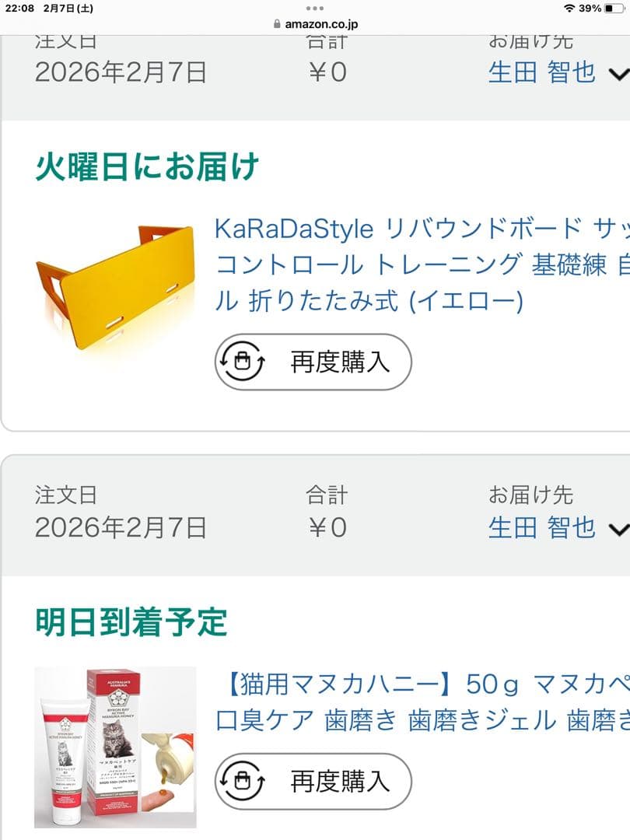Tap the reorder icon beside the rebound board's 再度購入
Screen dimensions: 630x840
[x=243, y=362]
